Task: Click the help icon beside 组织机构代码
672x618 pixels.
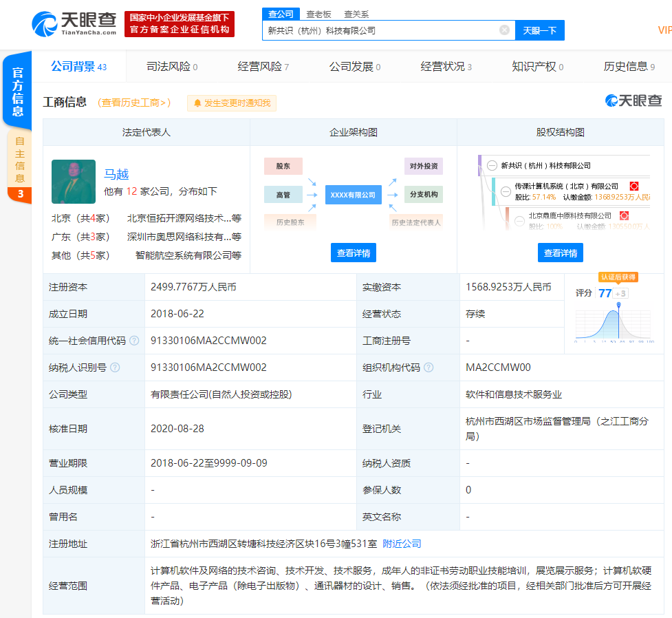Action: [429, 367]
